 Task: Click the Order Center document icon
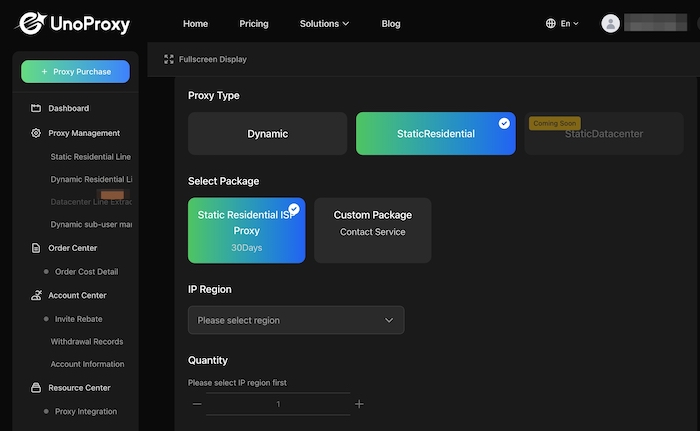36,248
